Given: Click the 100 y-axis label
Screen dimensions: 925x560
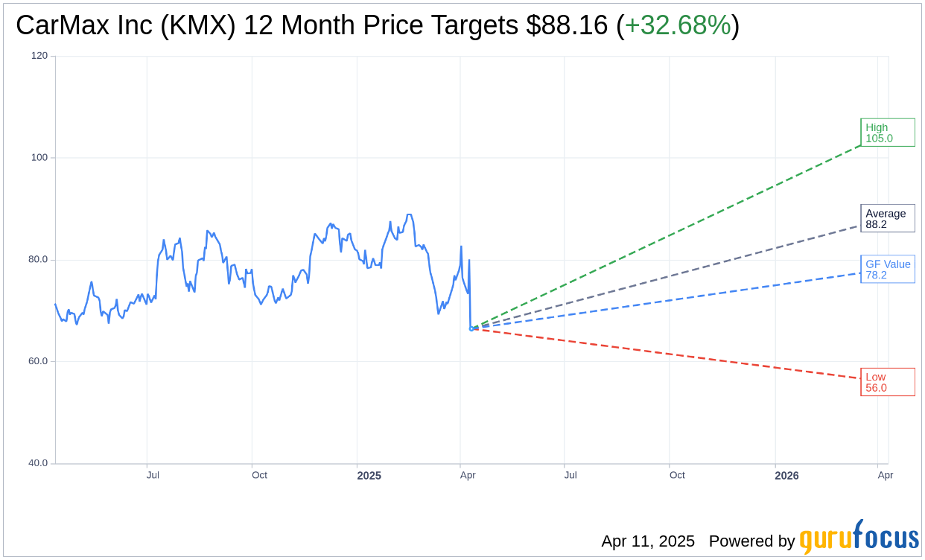Looking at the screenshot, I should point(39,158).
